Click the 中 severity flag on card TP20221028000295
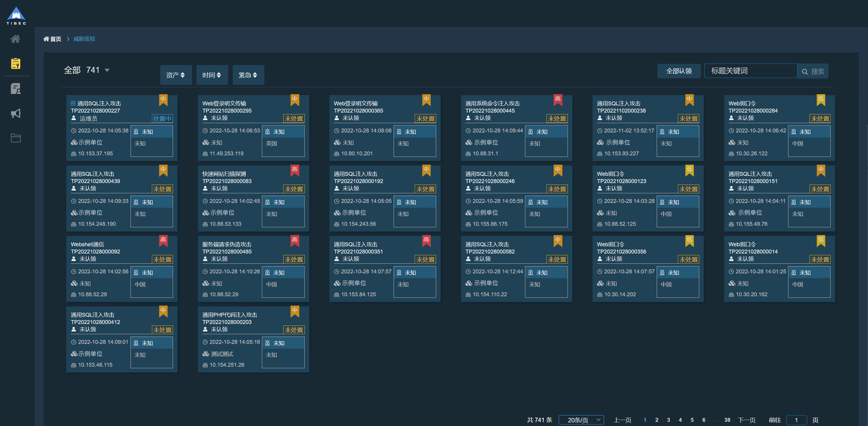868x426 pixels. (295, 100)
